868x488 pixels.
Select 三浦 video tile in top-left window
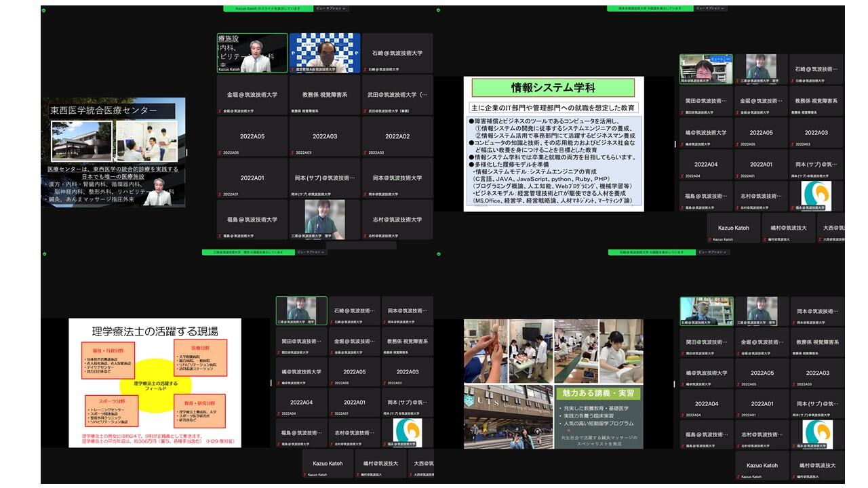(x=325, y=220)
